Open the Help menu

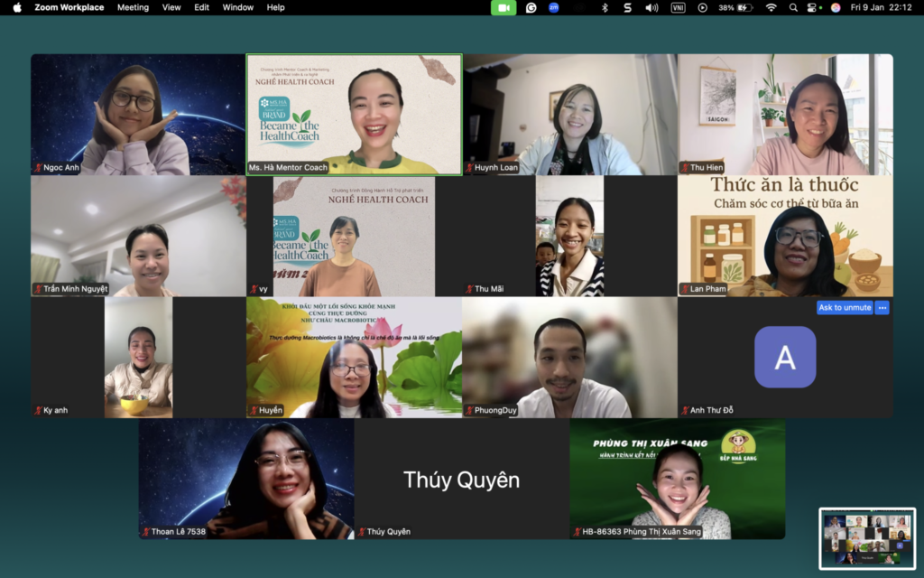pos(276,7)
